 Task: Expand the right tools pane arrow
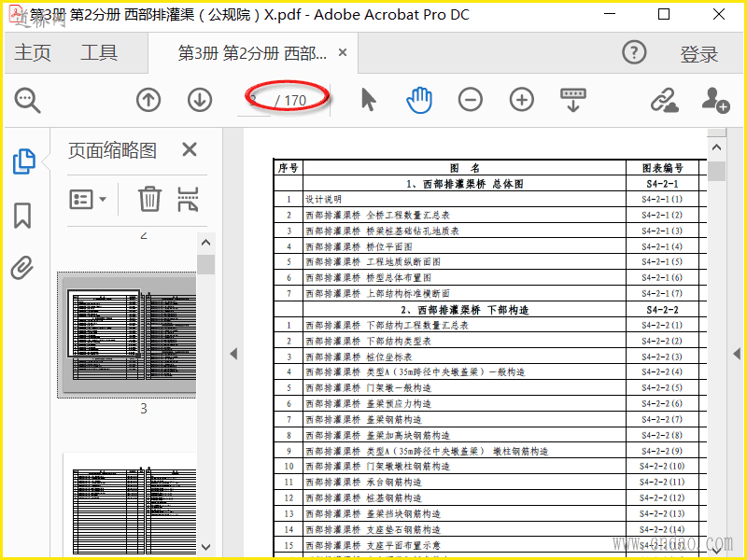point(737,354)
